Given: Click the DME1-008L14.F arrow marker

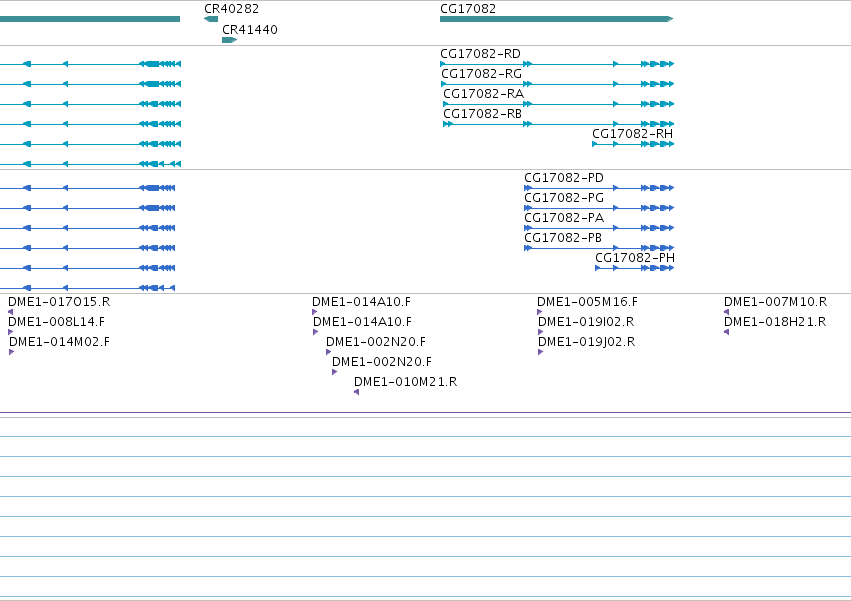Looking at the screenshot, I should click(x=11, y=332).
